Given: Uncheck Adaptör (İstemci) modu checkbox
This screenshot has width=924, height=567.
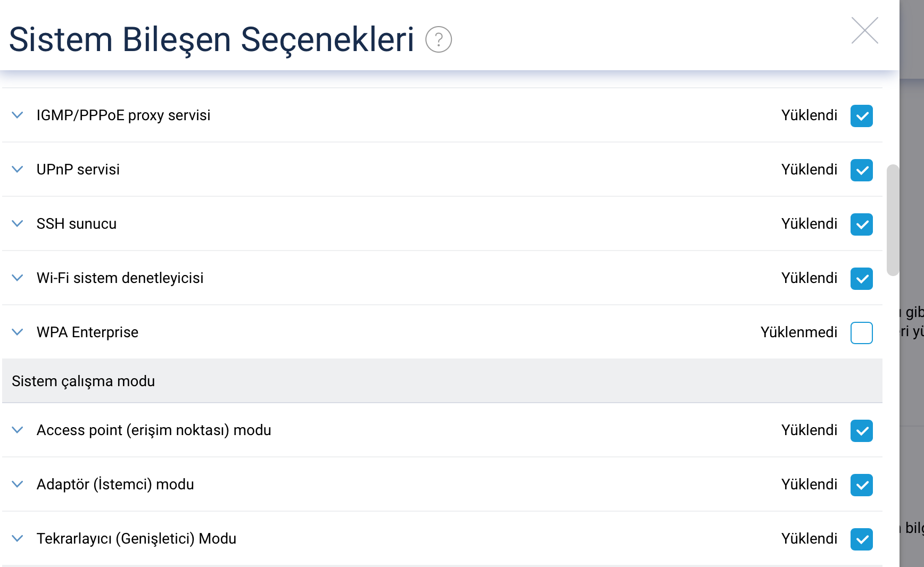Looking at the screenshot, I should click(861, 485).
